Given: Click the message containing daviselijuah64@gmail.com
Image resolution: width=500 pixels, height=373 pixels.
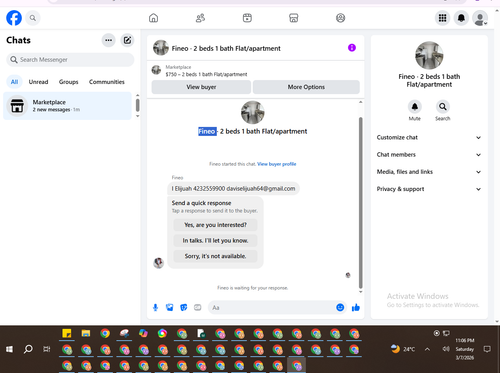Looking at the screenshot, I should (233, 189).
